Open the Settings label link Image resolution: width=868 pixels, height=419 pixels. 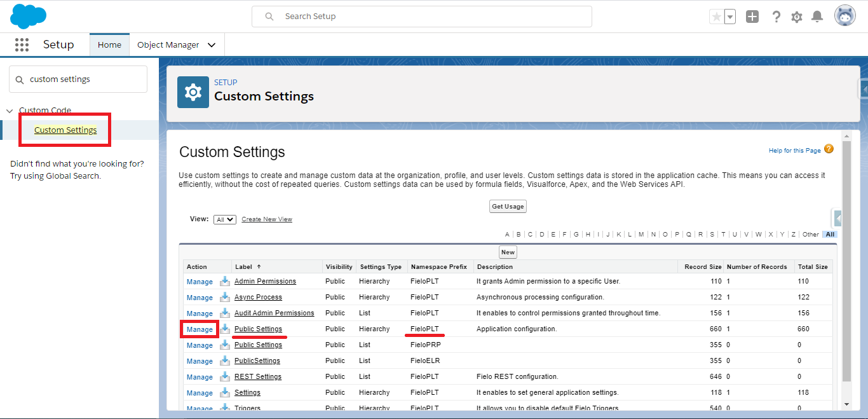247,392
